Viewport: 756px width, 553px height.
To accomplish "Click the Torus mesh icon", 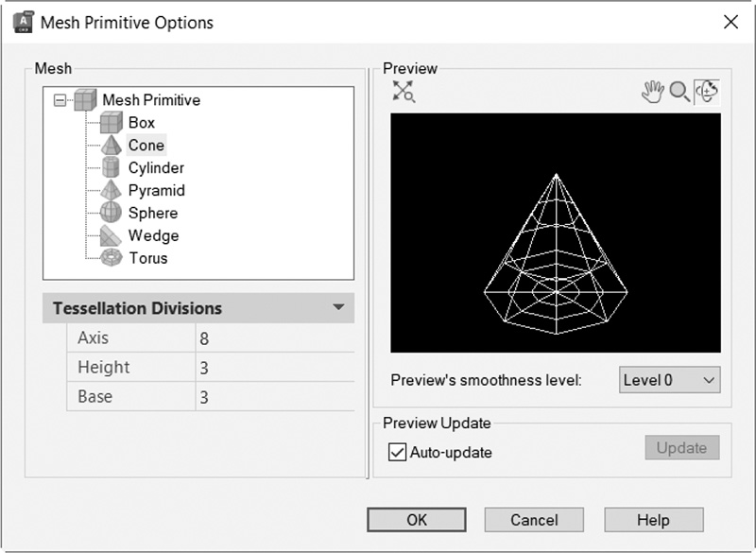I will tap(112, 257).
